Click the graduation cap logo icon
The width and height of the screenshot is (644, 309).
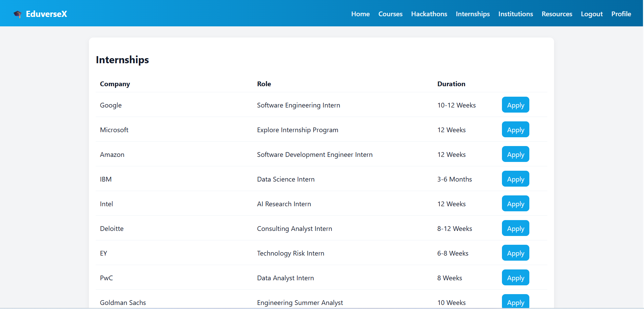[17, 14]
